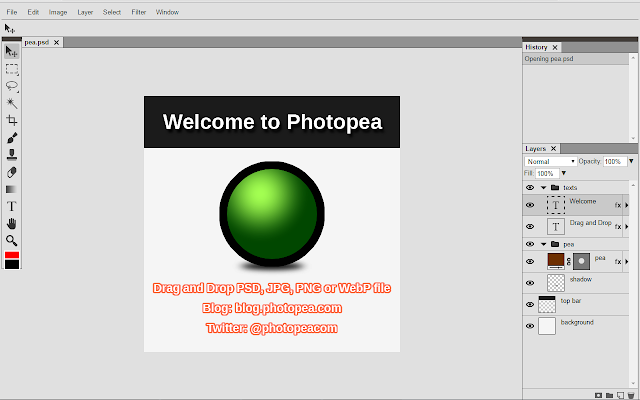Hide the Welcome text layer
The image size is (640, 400).
(530, 205)
